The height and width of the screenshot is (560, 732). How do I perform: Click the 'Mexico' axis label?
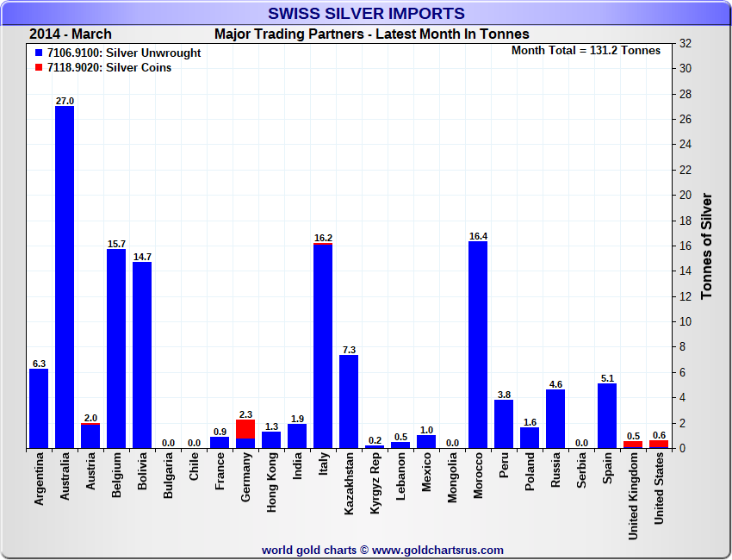pyautogui.click(x=426, y=472)
